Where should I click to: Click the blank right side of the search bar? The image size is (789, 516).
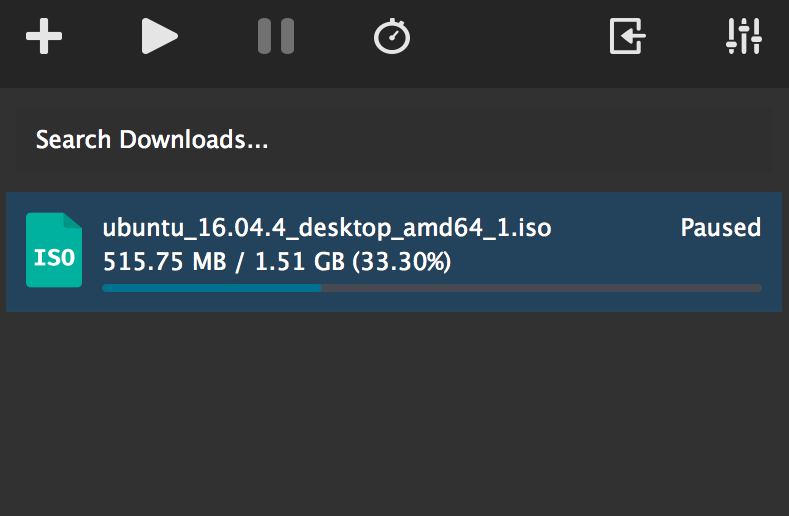pyautogui.click(x=600, y=140)
